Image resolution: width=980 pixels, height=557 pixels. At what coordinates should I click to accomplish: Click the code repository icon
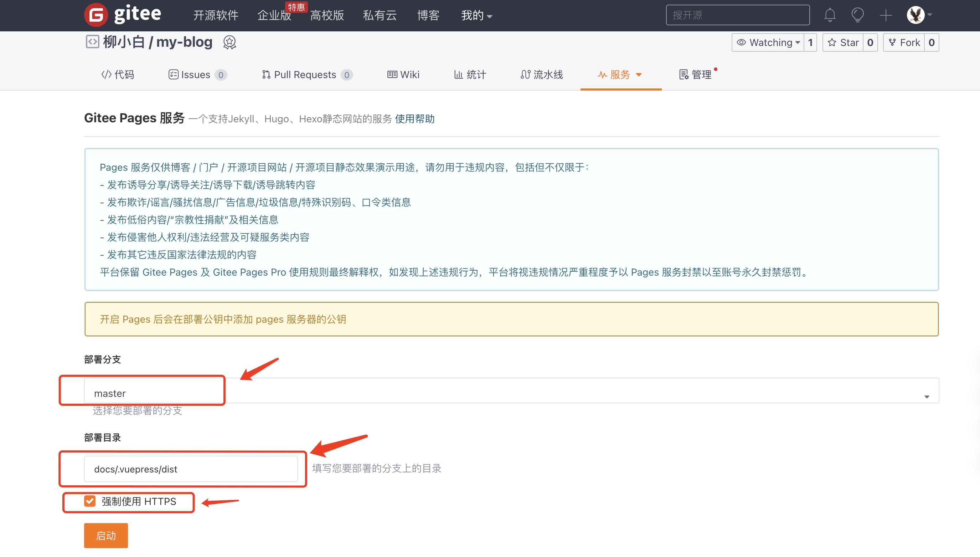click(92, 42)
